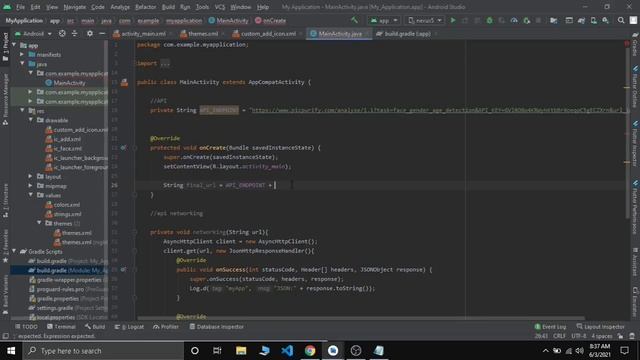Toggle the Favorites sidebar tab

[x=5, y=246]
